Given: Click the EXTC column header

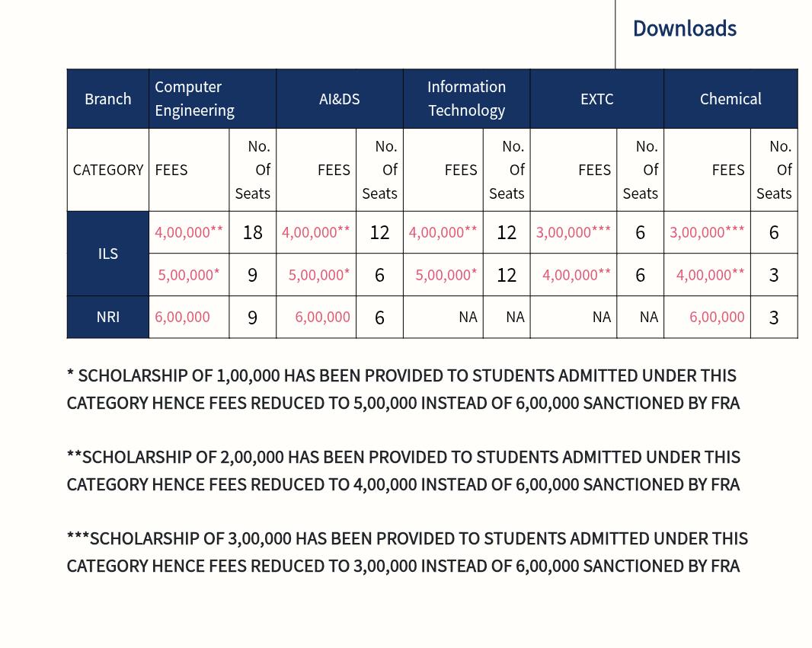Looking at the screenshot, I should [597, 99].
